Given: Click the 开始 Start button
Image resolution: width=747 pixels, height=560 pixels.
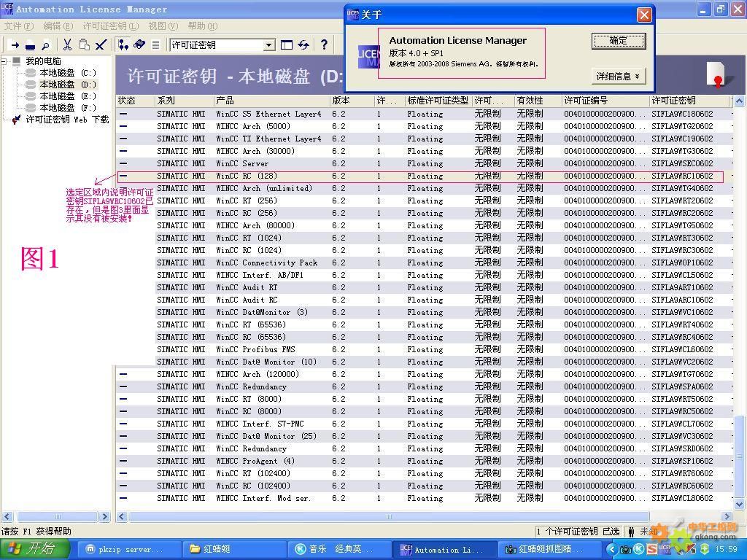Looking at the screenshot, I should click(x=34, y=549).
